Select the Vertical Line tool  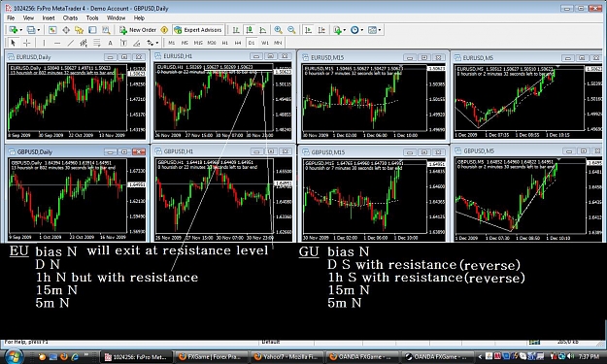click(x=44, y=43)
